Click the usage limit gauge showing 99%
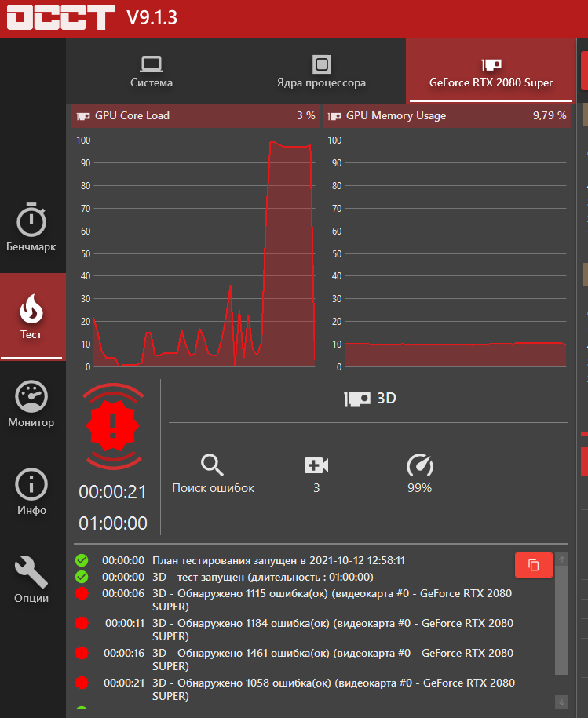 point(420,465)
